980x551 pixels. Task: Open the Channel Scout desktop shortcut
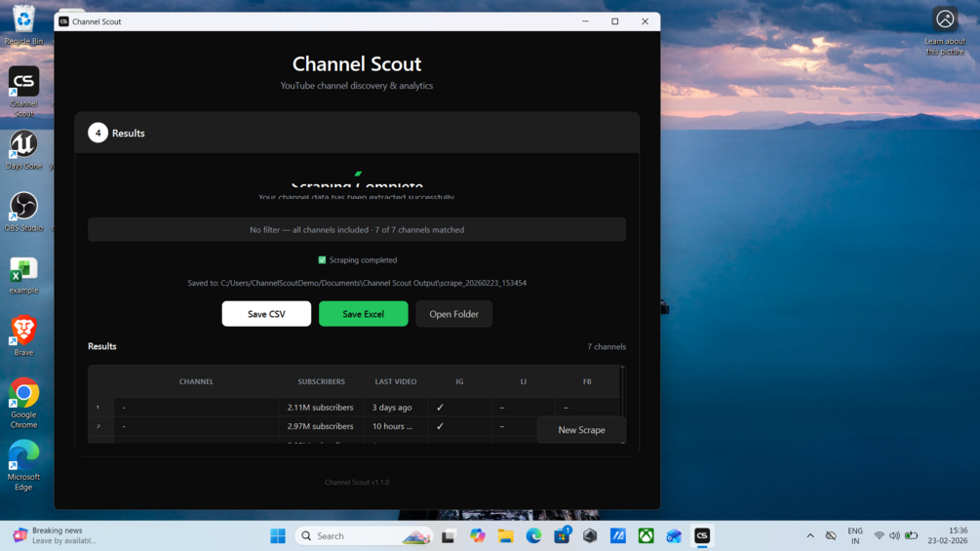pyautogui.click(x=23, y=92)
